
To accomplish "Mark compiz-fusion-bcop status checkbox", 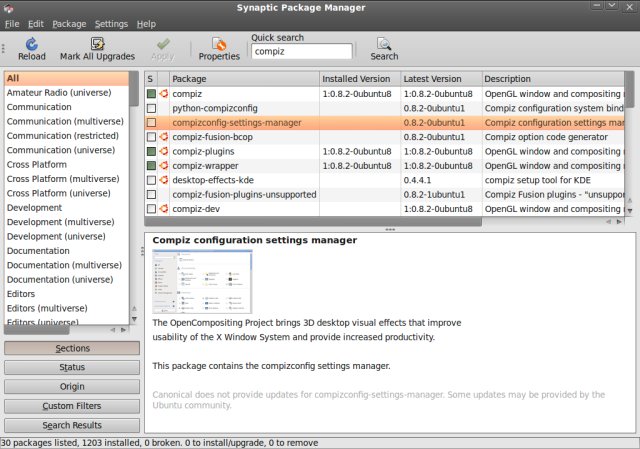I will click(x=151, y=137).
